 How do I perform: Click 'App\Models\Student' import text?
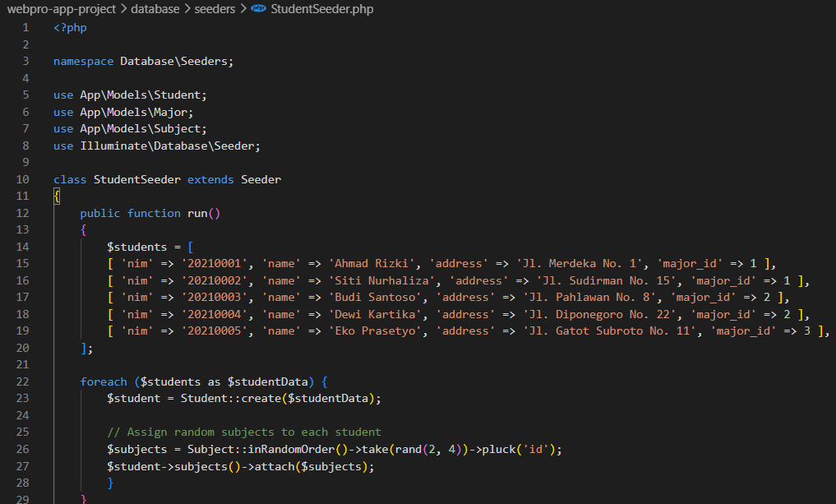coord(141,95)
